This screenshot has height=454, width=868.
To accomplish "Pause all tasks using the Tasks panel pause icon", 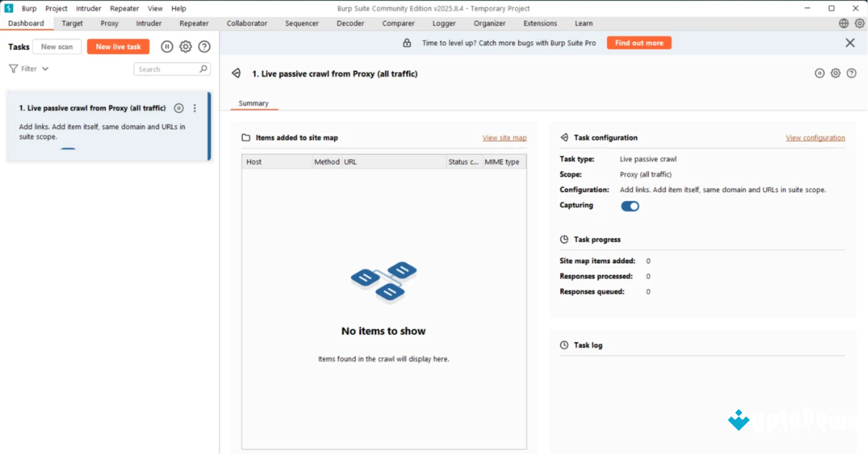I will (166, 46).
